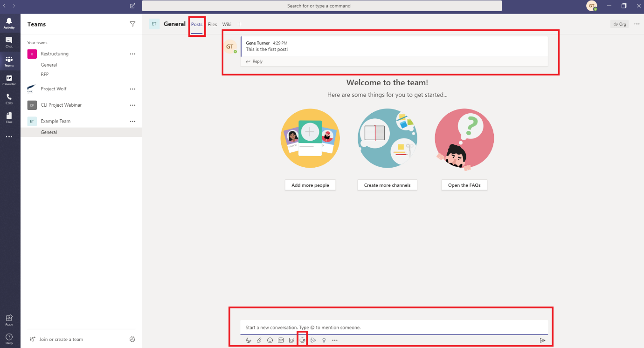This screenshot has width=644, height=348.
Task: Click Add more people button
Action: (x=310, y=185)
